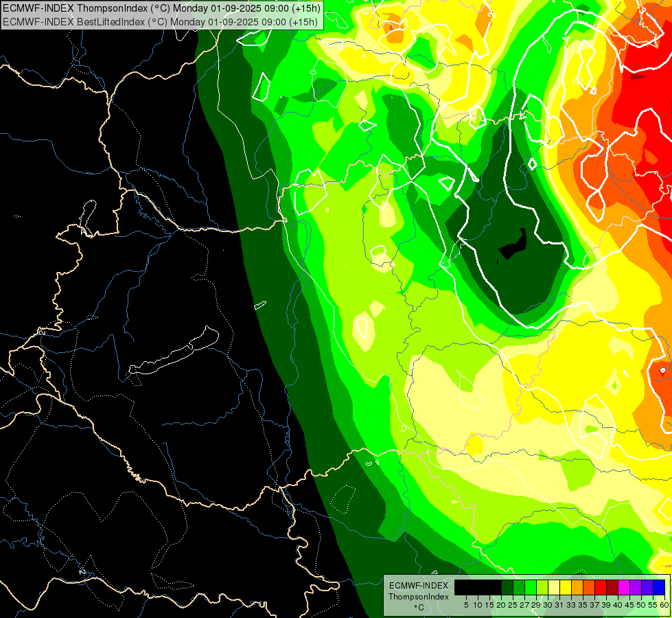Click the legend tick value '25'

(513, 605)
